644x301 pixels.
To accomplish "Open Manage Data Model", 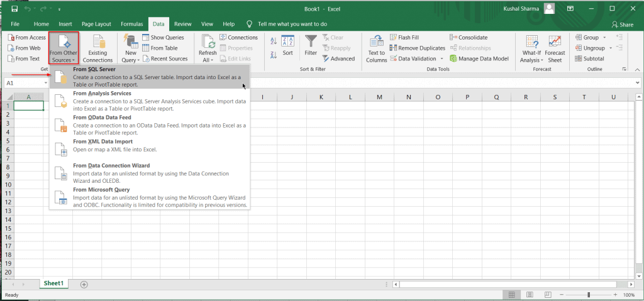I will click(x=479, y=58).
